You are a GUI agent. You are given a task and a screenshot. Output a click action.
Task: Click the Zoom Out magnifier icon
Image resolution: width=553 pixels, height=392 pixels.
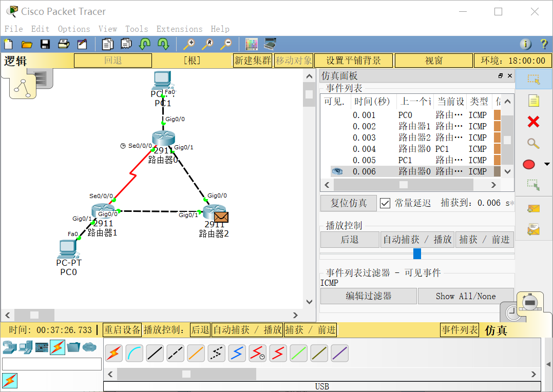(x=226, y=45)
